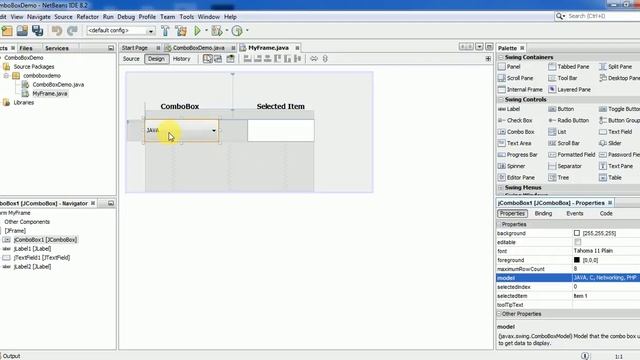This screenshot has height=360, width=640.
Task: Open the Output window button
Action: pyautogui.click(x=11, y=356)
